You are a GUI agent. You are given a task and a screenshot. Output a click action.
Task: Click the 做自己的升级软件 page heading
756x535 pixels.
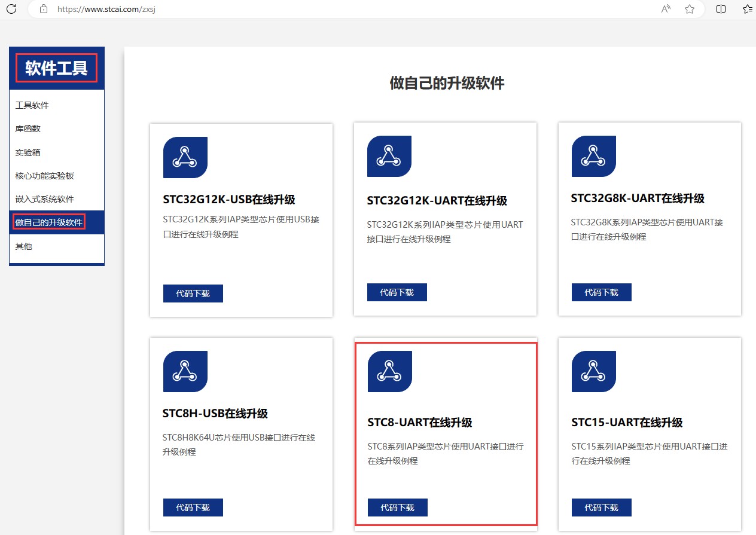(x=447, y=83)
